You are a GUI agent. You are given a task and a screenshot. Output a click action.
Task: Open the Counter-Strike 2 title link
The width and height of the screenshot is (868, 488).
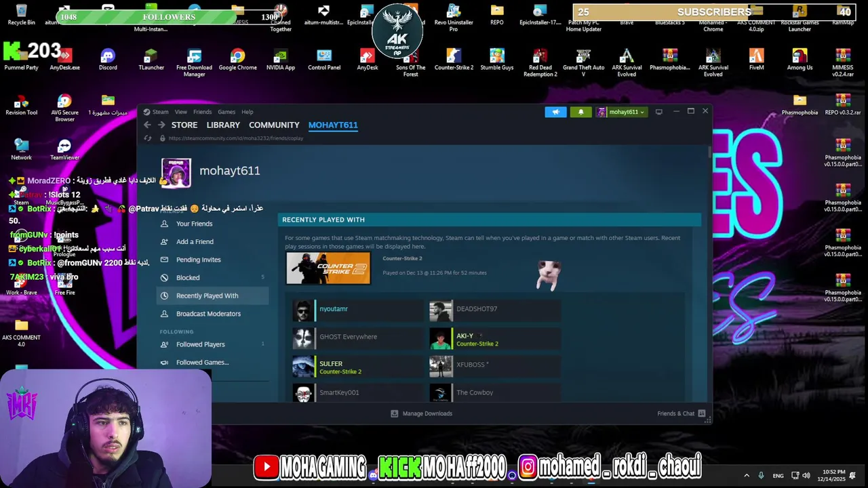coord(402,258)
